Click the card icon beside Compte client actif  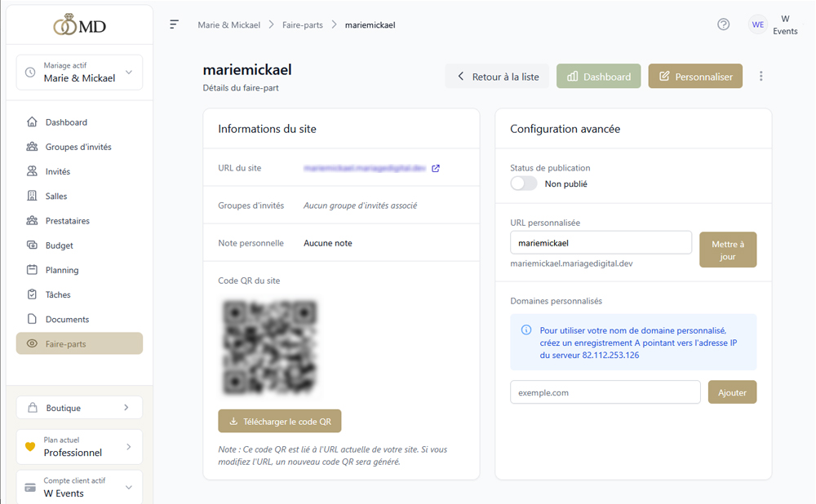[x=30, y=488]
